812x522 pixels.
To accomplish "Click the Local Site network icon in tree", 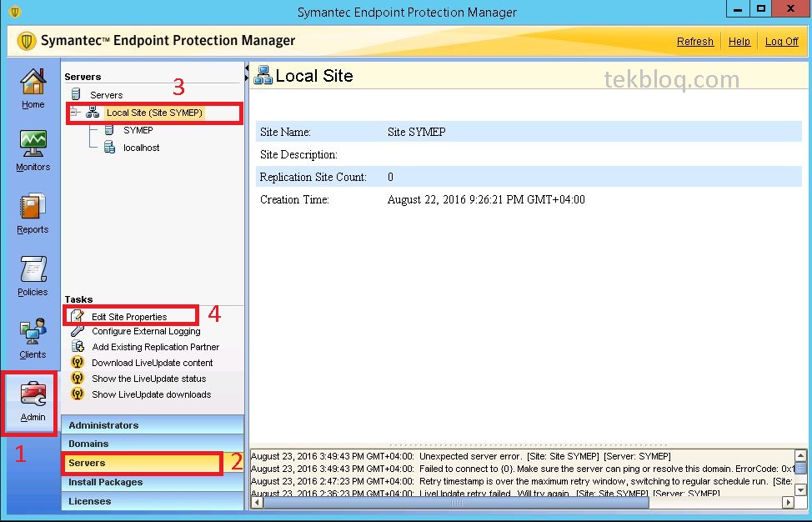I will (93, 112).
